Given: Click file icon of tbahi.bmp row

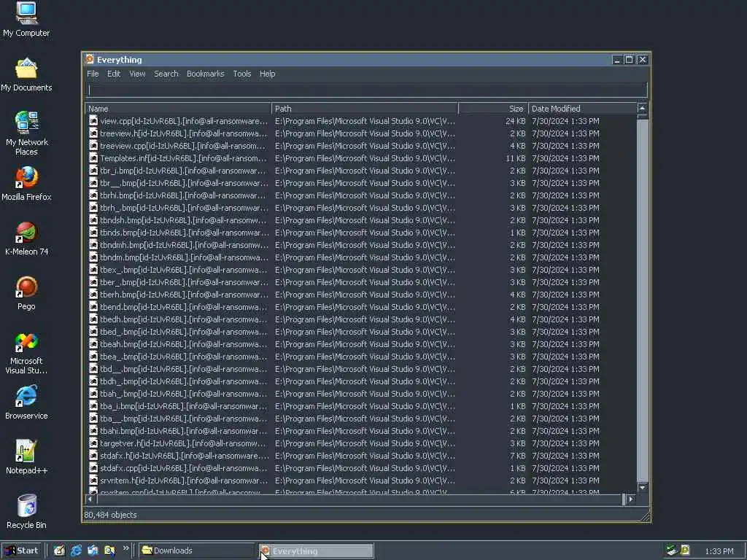Looking at the screenshot, I should coord(94,431).
